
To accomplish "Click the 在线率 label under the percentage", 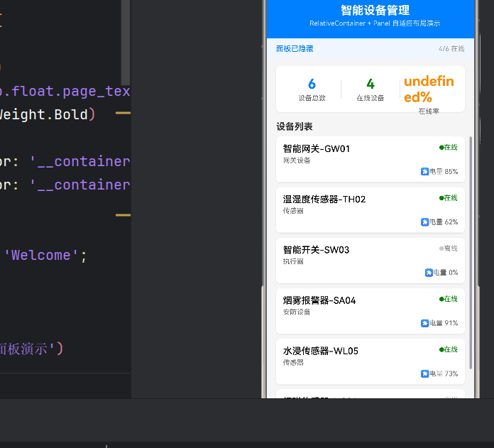I will pyautogui.click(x=429, y=111).
